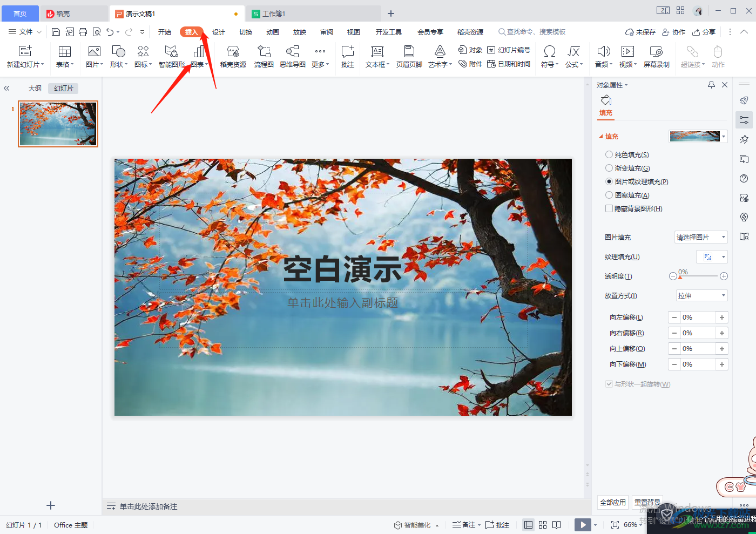The height and width of the screenshot is (534, 756).
Task: Open the 图片 picture insert icon
Action: click(x=94, y=51)
